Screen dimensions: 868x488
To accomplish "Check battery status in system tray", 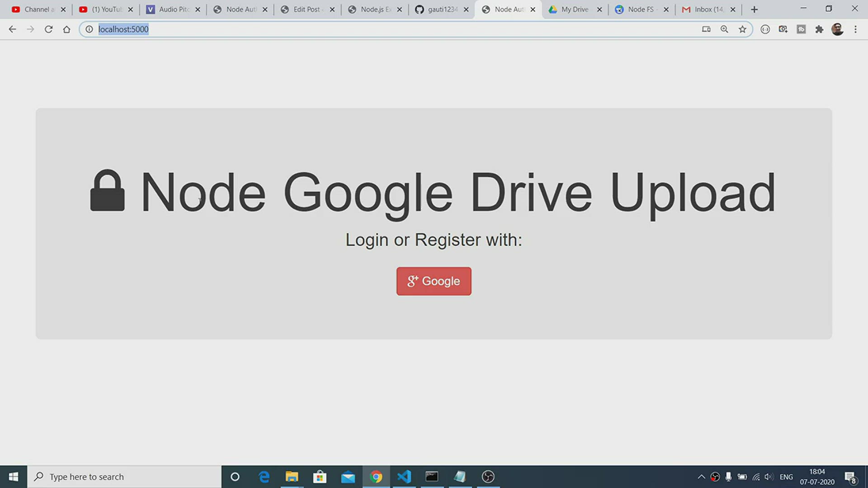I will [x=742, y=477].
